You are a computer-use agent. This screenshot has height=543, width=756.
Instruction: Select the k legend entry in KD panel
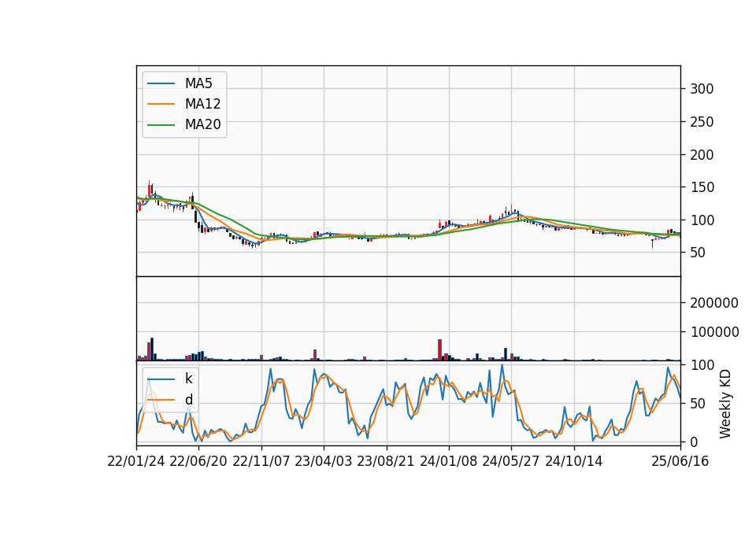170,379
